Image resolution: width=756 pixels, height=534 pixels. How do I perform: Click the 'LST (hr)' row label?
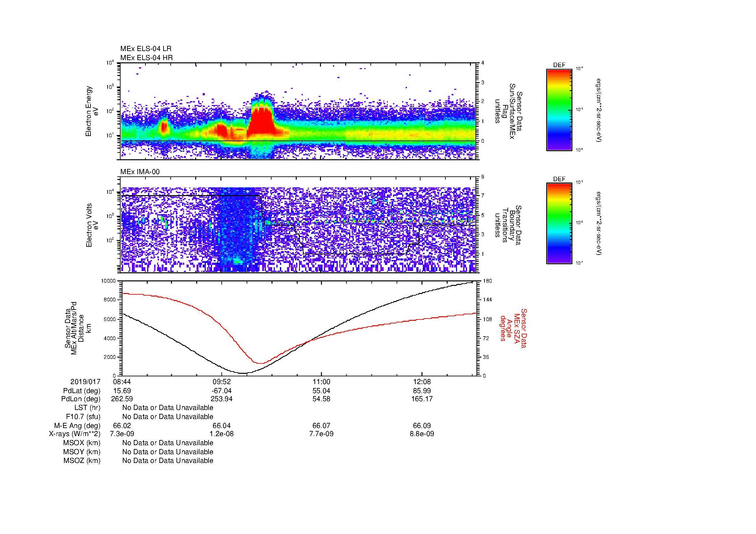click(88, 408)
